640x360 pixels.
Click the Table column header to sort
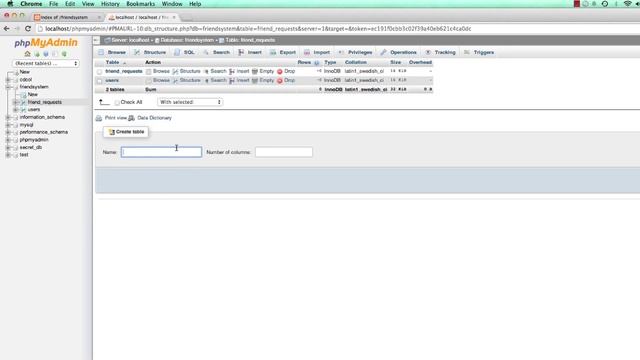pyautogui.click(x=112, y=62)
